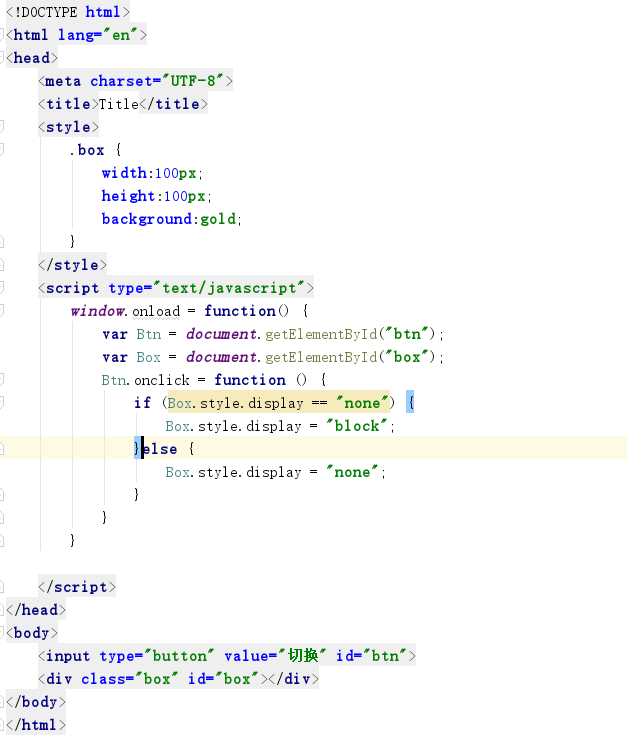Collapse the Btn.onclick function fold marker
This screenshot has width=627, height=747.
click(1, 380)
